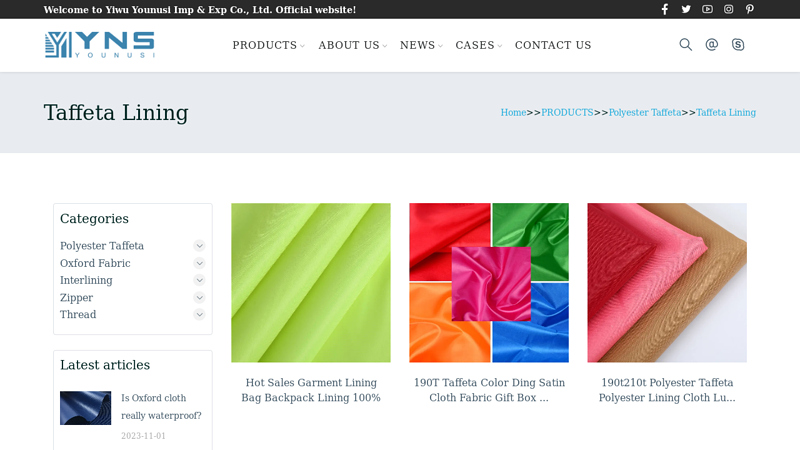Open the Twitter social icon
This screenshot has width=800, height=450.
click(686, 9)
